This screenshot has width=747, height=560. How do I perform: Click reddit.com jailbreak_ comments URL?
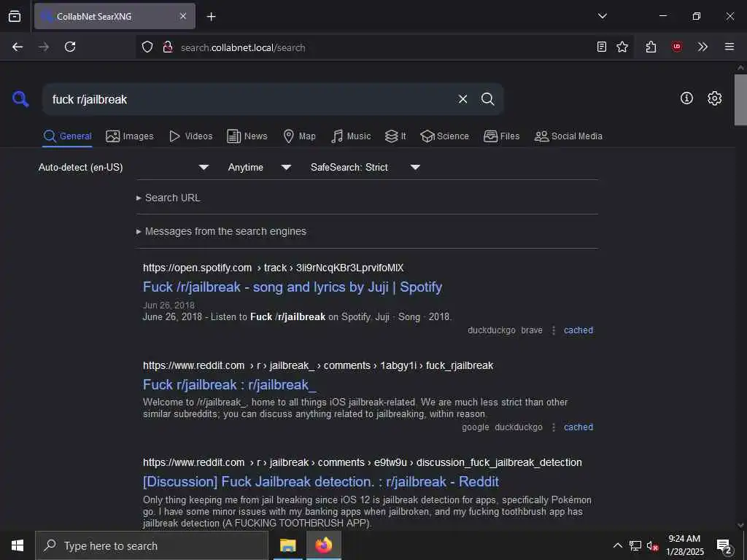point(318,365)
